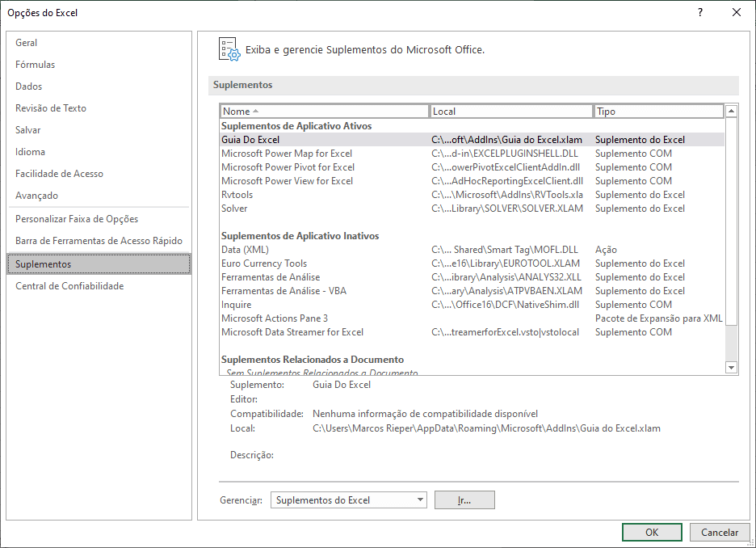The image size is (756, 548).
Task: Open the Central de Confiabilidade page
Action: click(69, 285)
